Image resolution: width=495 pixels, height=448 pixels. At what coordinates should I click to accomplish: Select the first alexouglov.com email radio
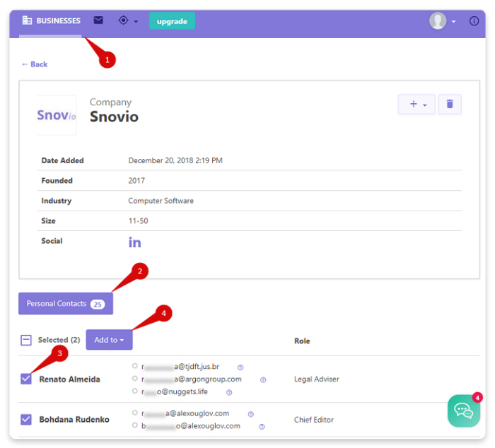click(x=135, y=413)
